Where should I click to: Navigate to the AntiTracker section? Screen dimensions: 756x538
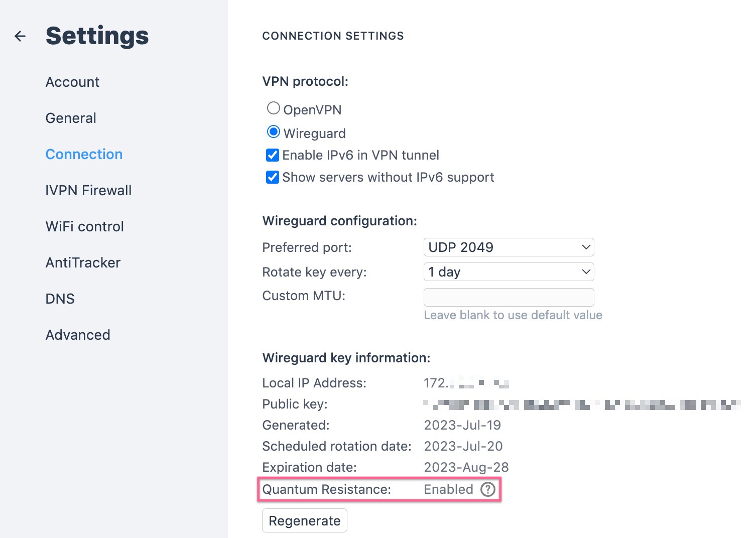point(83,262)
